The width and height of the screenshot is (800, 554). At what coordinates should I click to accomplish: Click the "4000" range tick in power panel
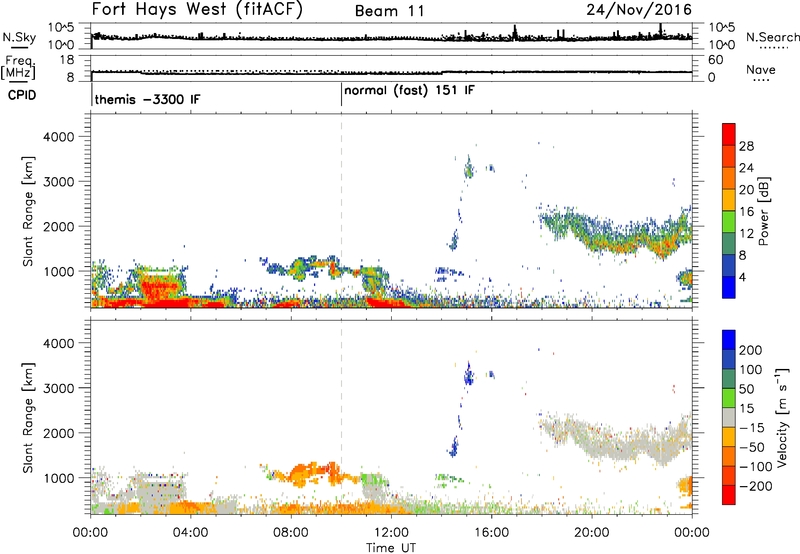pyautogui.click(x=58, y=137)
